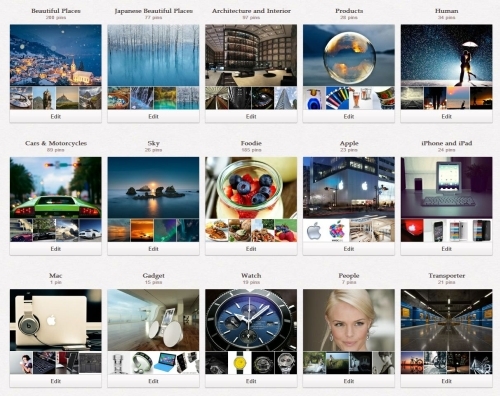
Task: Click Edit under Products board
Action: 349,116
